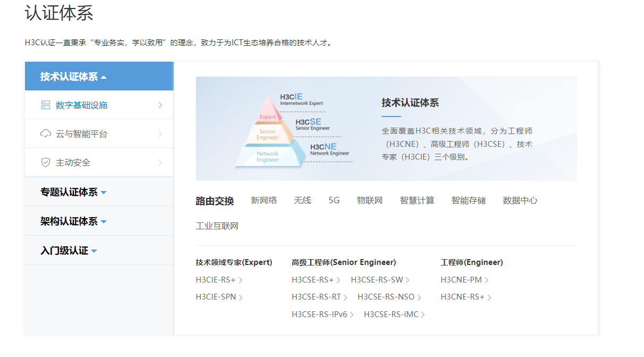The width and height of the screenshot is (644, 357).
Task: Open the 入门级认证 sidebar section
Action: [99, 251]
